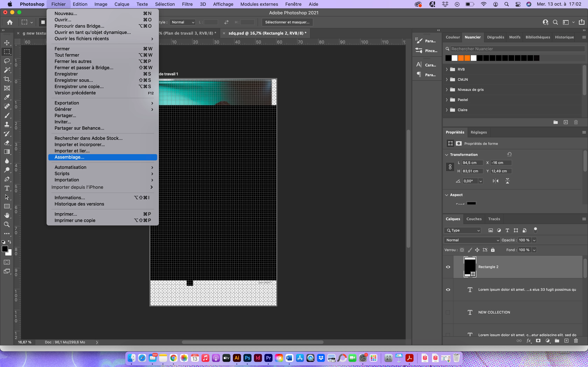Image resolution: width=588 pixels, height=367 pixels.
Task: Collapse the Transformation section
Action: (x=447, y=155)
